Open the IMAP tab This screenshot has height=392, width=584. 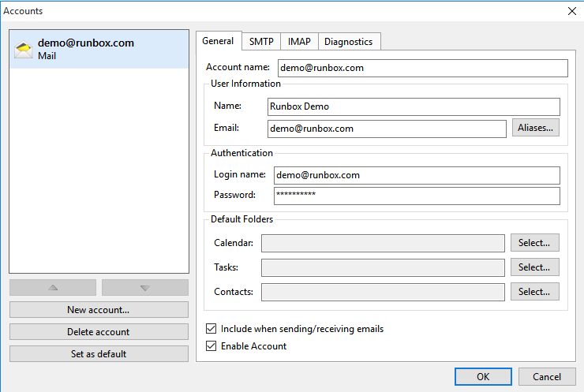298,42
